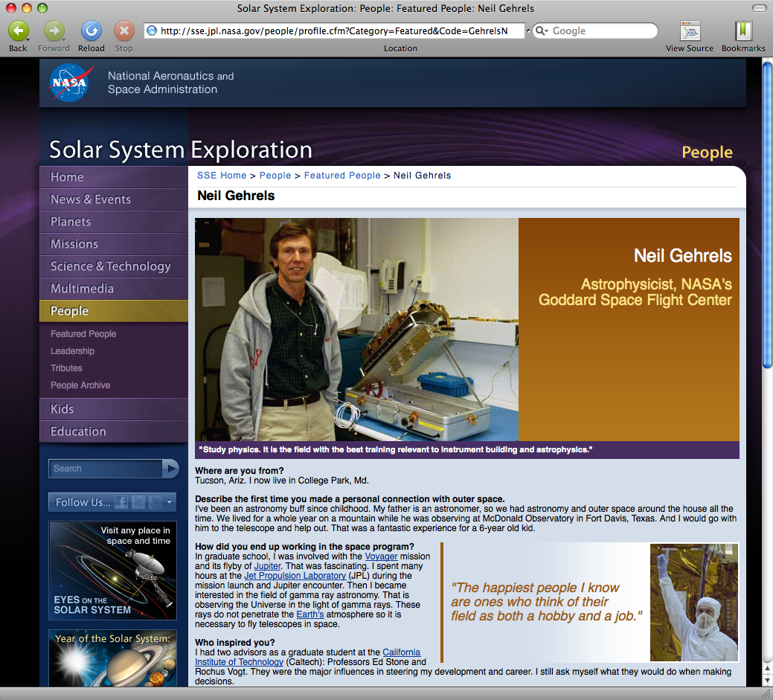The width and height of the screenshot is (773, 700).
Task: Open Year of the Solar System banner
Action: click(112, 658)
